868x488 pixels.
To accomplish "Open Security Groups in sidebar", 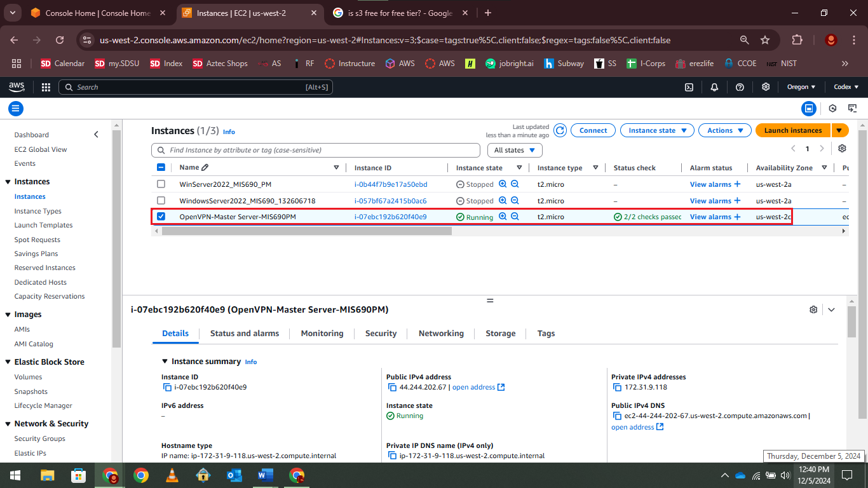I will coord(40,438).
